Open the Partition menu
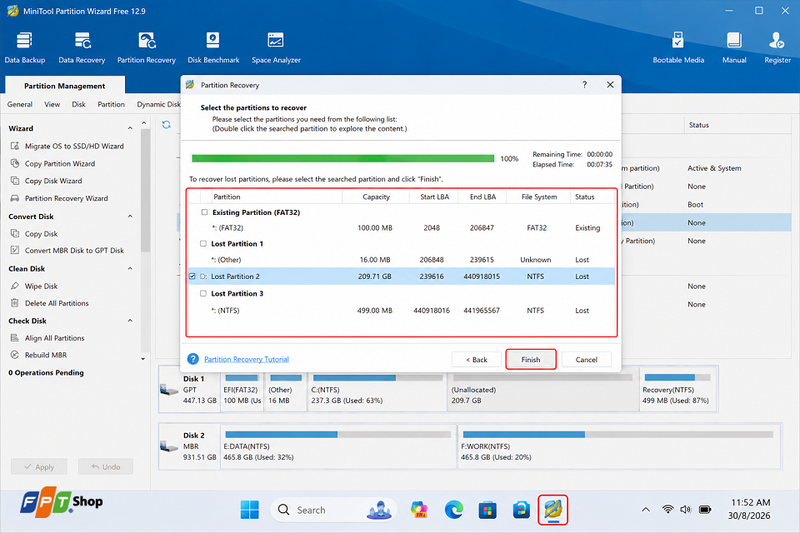This screenshot has height=533, width=800. [x=111, y=104]
